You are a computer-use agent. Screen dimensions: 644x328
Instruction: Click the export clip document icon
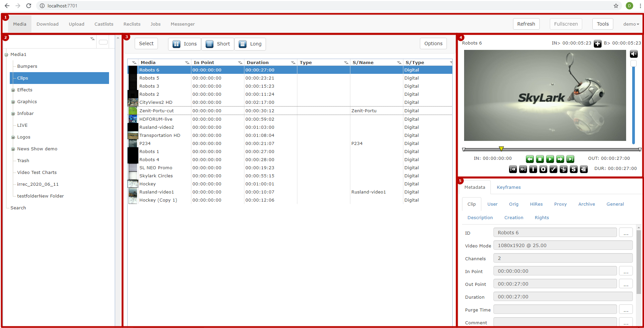(x=584, y=169)
